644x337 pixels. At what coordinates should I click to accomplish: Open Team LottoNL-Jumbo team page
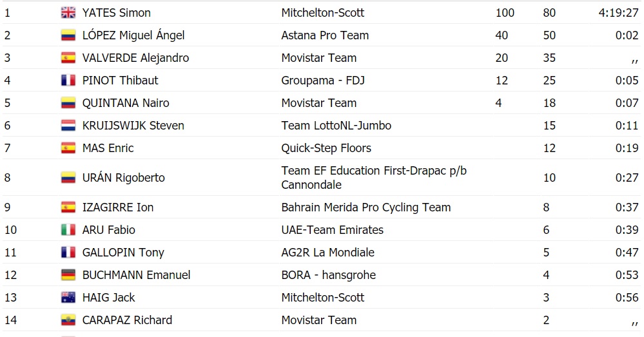tap(336, 126)
